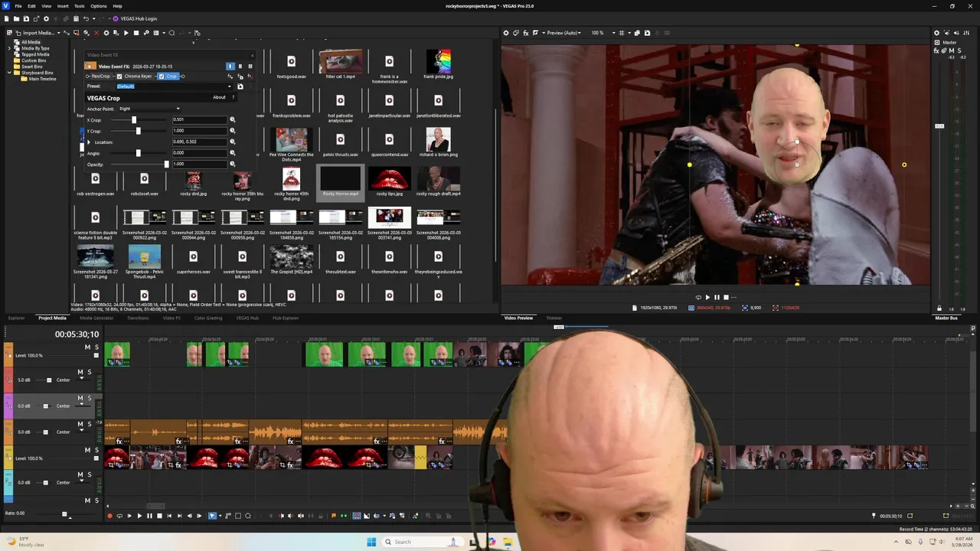Screen dimensions: 980x551
Task: Toggle Loop Playback in timeline transport
Action: pyautogui.click(x=119, y=516)
